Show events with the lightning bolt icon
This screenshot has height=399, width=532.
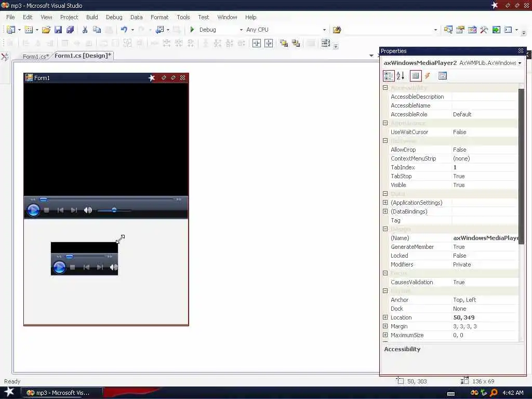(428, 76)
